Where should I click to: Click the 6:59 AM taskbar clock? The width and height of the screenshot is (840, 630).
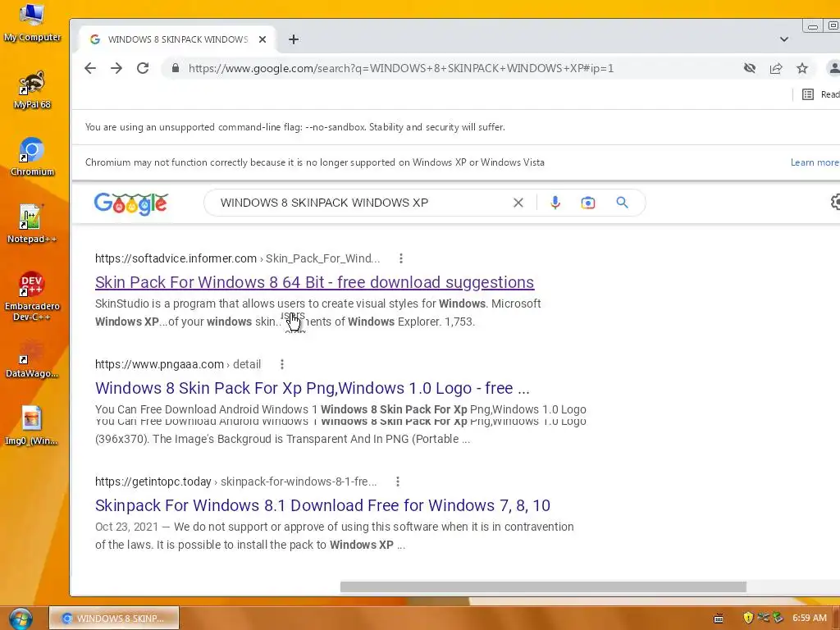(x=809, y=619)
